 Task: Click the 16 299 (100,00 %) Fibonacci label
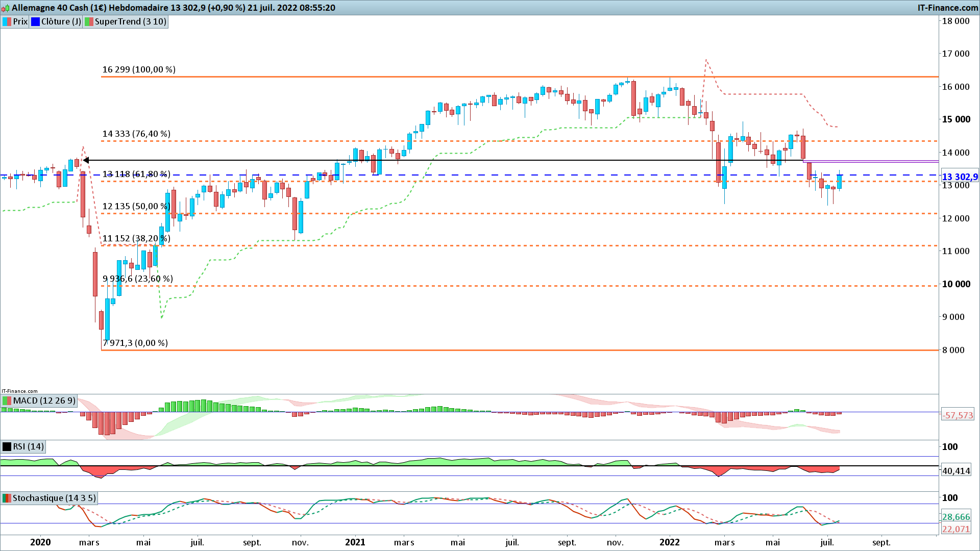(x=139, y=69)
